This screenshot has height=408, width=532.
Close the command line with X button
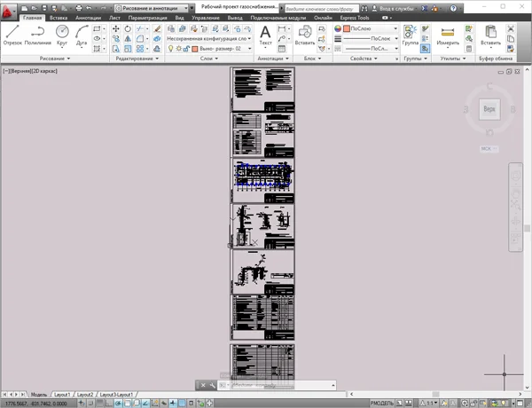point(203,385)
